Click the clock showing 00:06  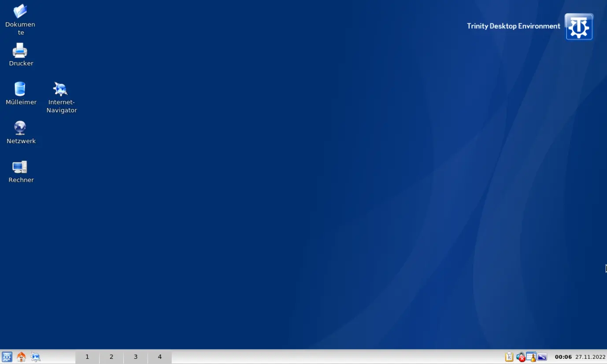click(563, 357)
